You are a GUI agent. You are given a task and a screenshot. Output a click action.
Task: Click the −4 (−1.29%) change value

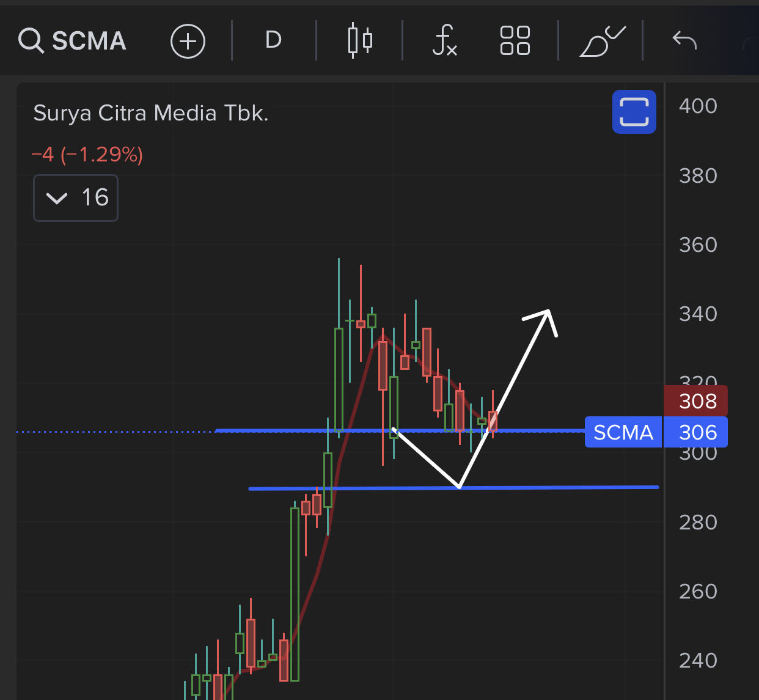(x=87, y=155)
